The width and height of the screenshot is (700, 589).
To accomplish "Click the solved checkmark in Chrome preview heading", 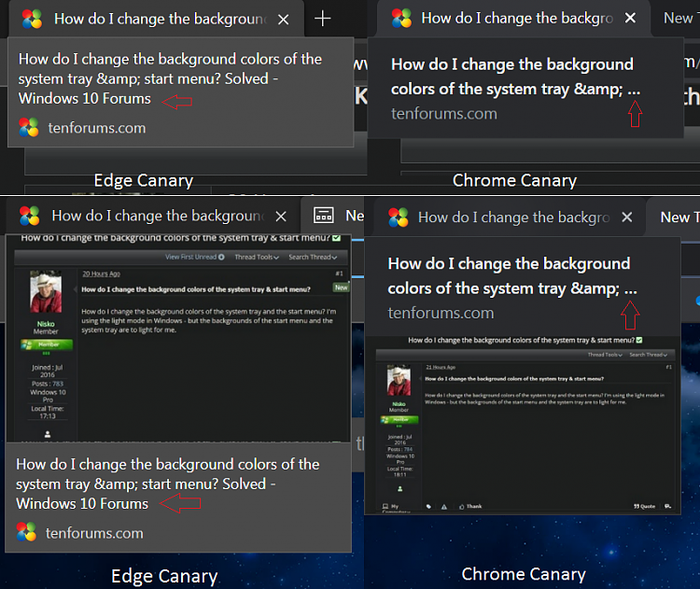I will [x=639, y=341].
